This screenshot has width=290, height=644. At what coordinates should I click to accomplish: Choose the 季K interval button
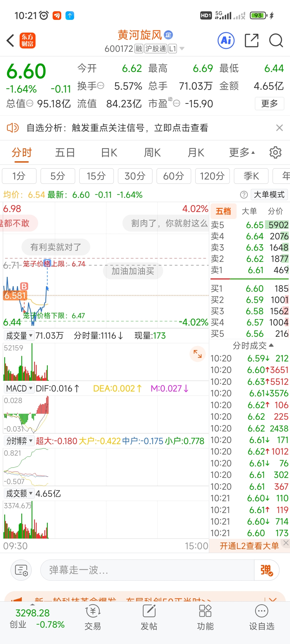point(251,176)
